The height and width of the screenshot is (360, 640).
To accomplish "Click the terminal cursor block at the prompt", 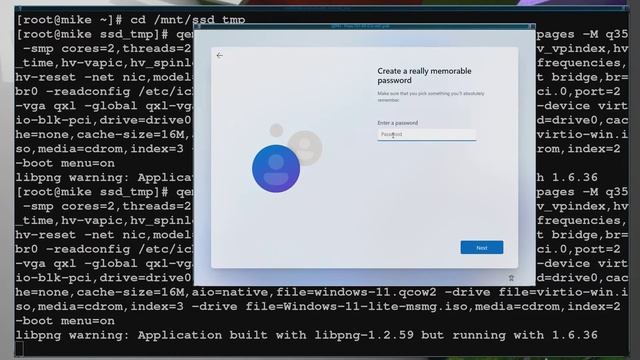I will pyautogui.click(x=20, y=349).
